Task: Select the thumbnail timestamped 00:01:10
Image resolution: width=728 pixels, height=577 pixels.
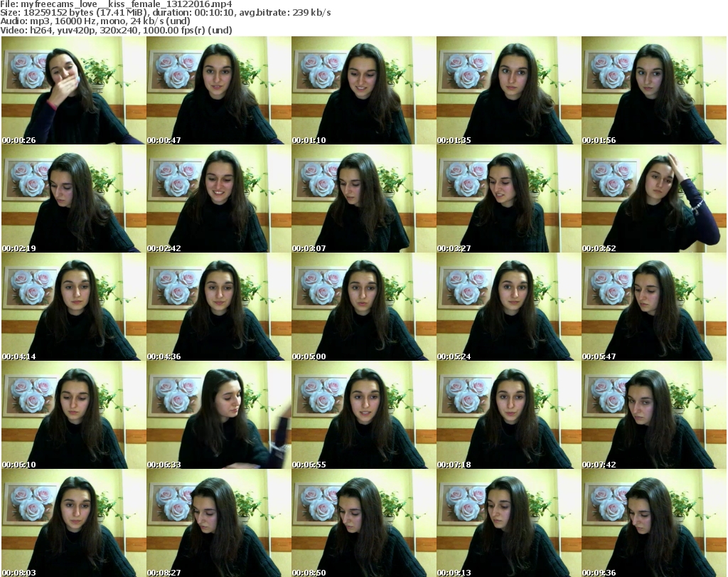Action: pyautogui.click(x=363, y=90)
